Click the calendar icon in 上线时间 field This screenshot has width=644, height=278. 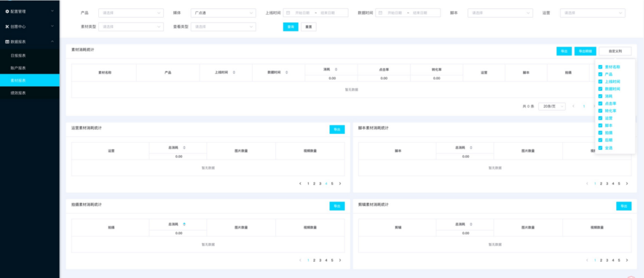tap(288, 13)
